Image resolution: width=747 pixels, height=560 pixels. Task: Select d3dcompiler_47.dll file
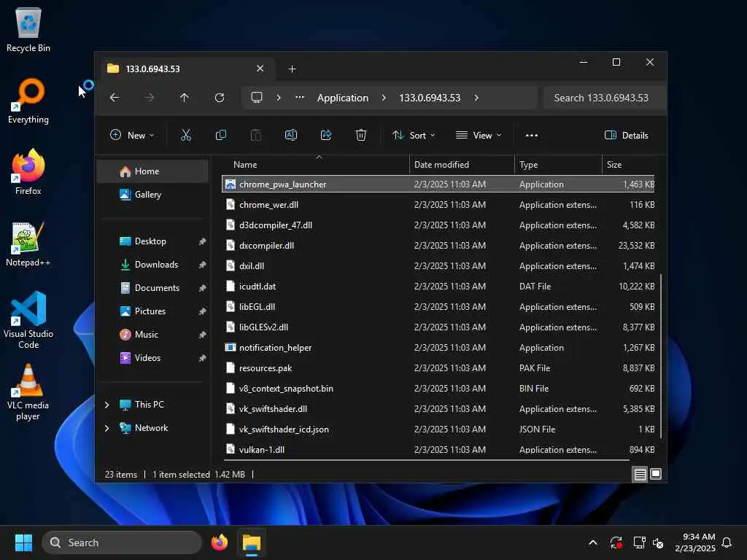pyautogui.click(x=438, y=225)
